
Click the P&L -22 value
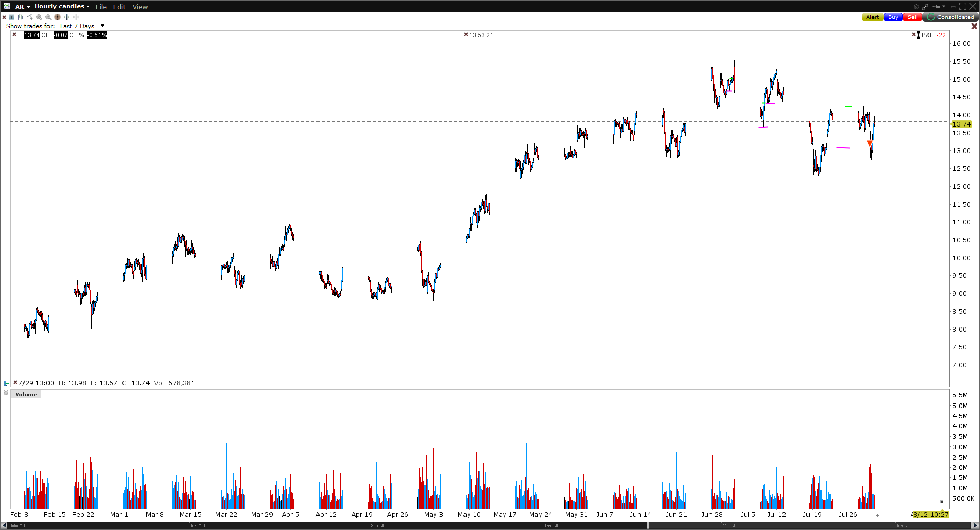point(941,35)
